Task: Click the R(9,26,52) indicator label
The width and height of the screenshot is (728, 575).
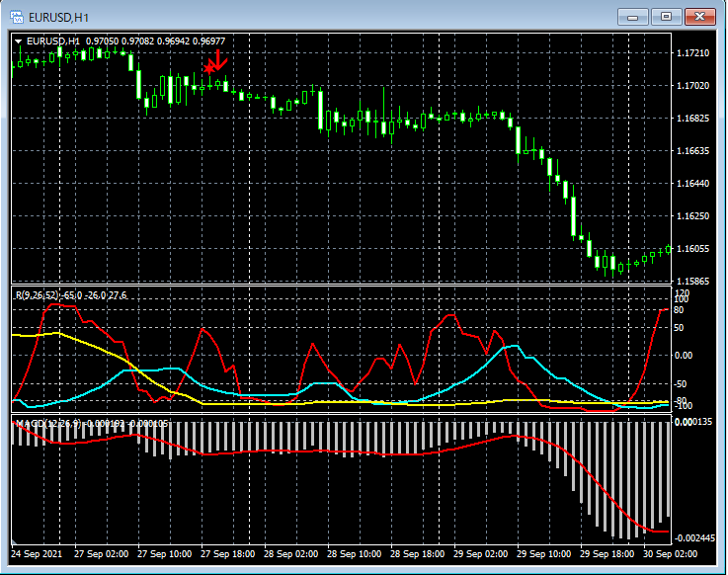Action: (x=38, y=295)
